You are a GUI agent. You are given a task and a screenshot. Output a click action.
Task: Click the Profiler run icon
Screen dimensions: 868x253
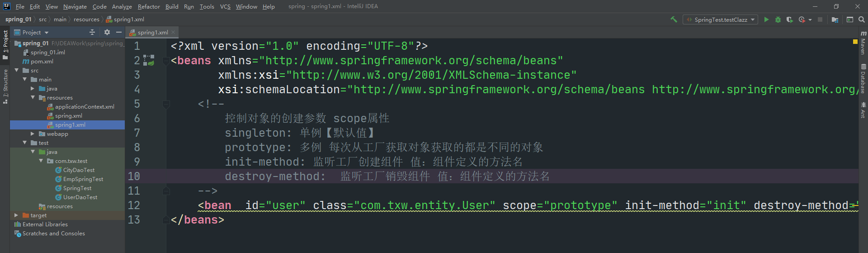click(x=802, y=19)
